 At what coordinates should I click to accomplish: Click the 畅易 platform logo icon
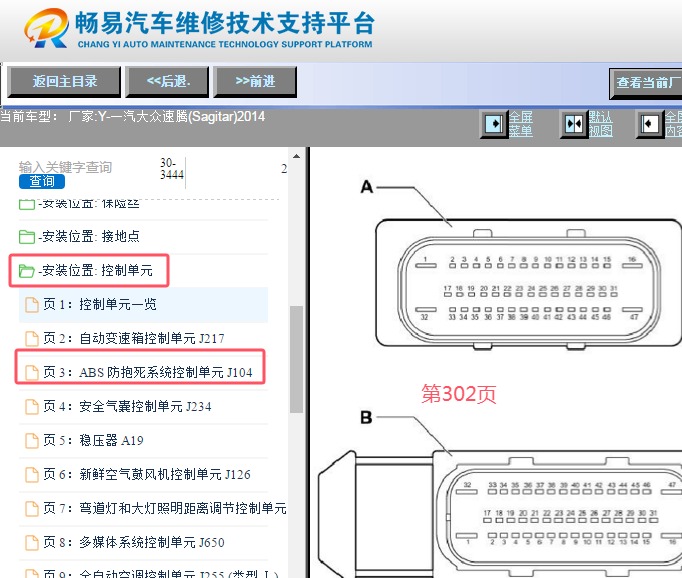[47, 28]
